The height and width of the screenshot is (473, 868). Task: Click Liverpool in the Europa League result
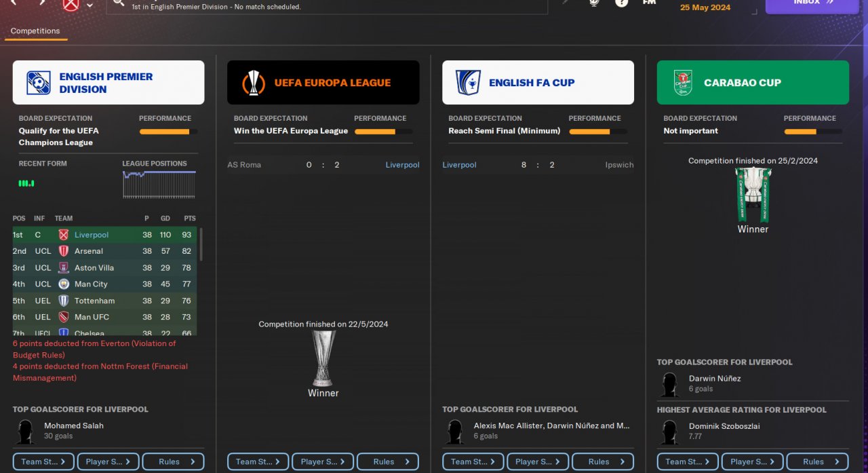click(x=403, y=165)
